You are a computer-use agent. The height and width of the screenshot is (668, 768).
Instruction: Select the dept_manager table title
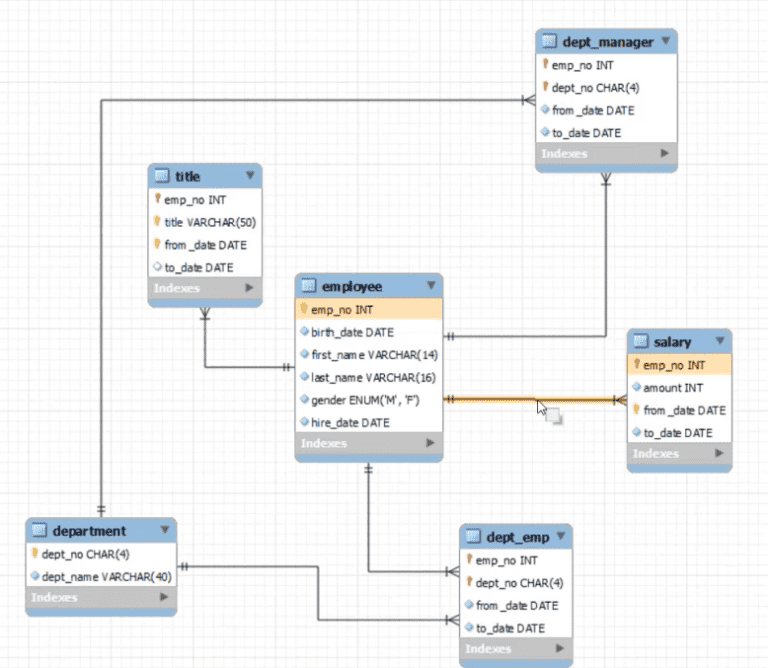click(608, 42)
